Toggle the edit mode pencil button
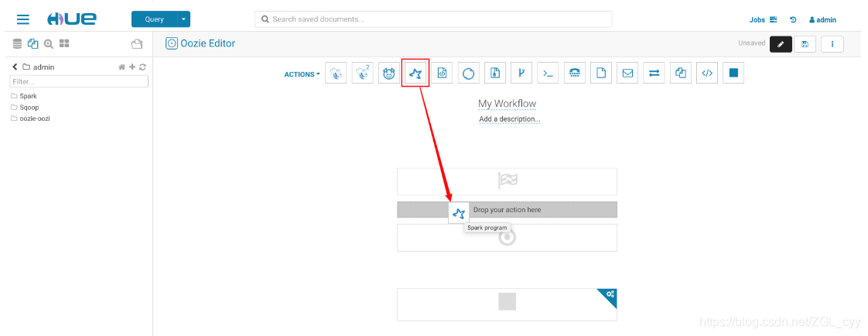The width and height of the screenshot is (868, 336). pos(781,44)
